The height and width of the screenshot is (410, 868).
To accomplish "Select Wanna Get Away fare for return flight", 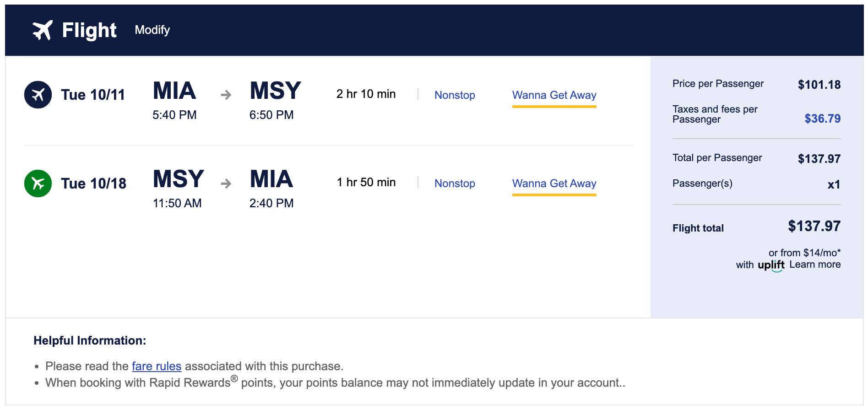I will (554, 183).
